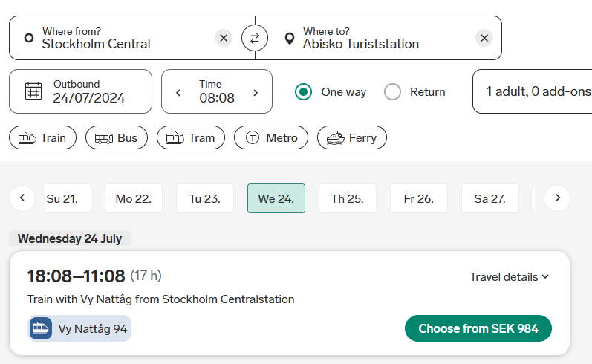Step to an earlier departure time

coord(178,92)
